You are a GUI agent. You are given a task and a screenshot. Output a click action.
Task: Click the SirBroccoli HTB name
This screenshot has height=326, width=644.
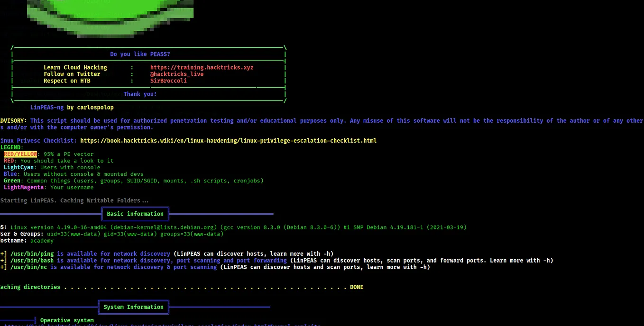(x=168, y=81)
